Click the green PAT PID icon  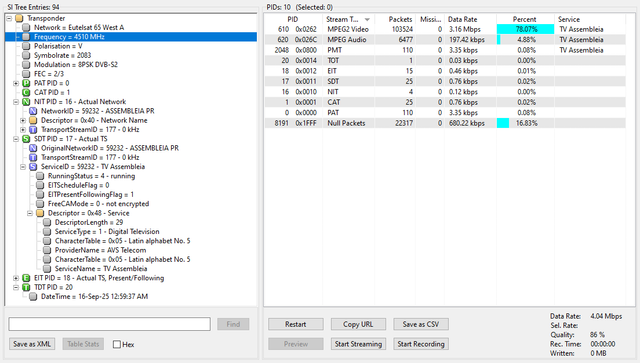[x=26, y=83]
